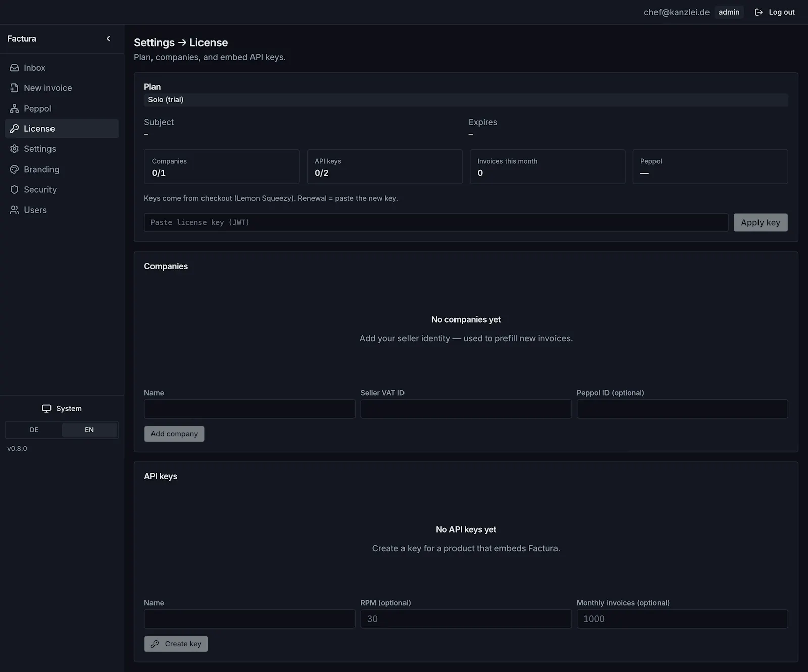
Task: Open the Users page
Action: [62, 210]
